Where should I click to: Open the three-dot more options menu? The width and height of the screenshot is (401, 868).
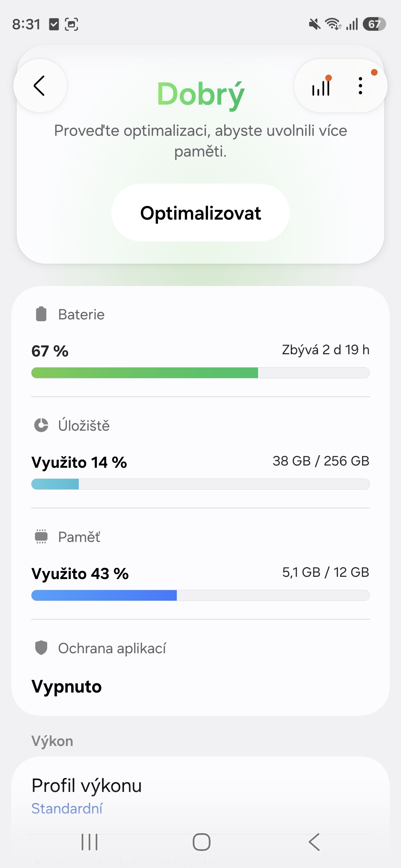(x=361, y=86)
